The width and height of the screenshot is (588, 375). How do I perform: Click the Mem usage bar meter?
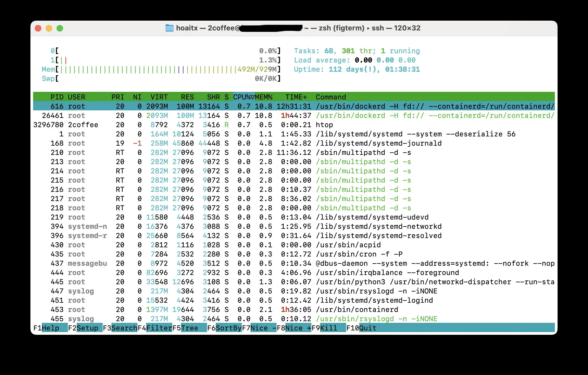161,69
